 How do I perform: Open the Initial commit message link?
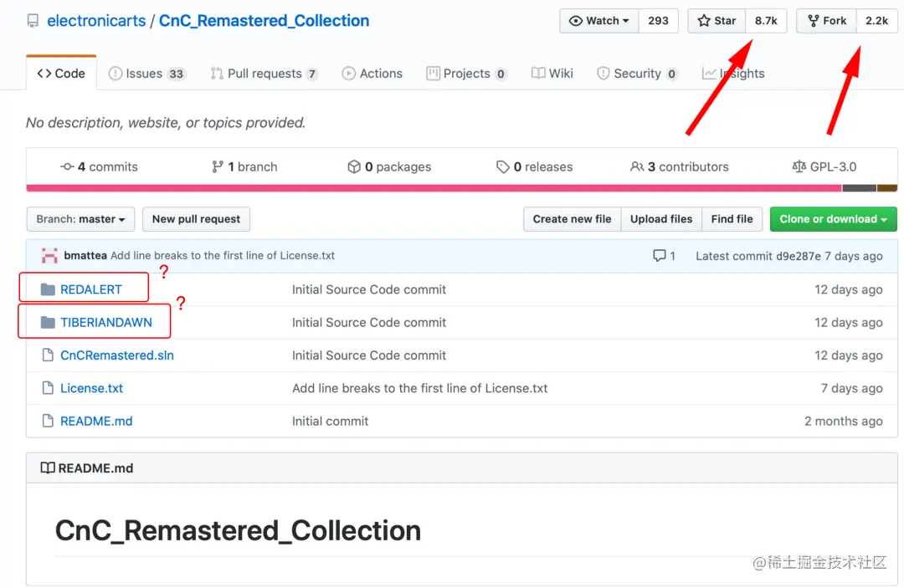330,421
